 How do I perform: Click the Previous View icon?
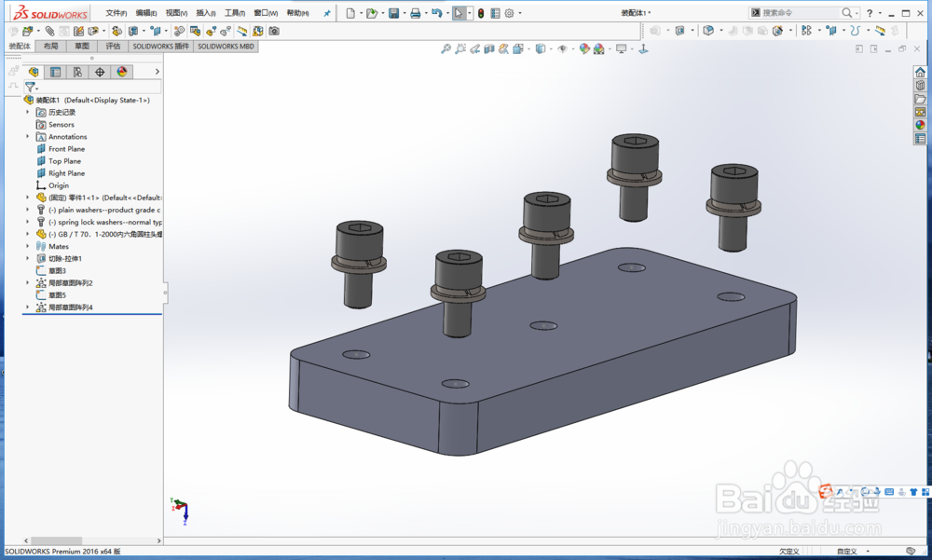pos(475,48)
